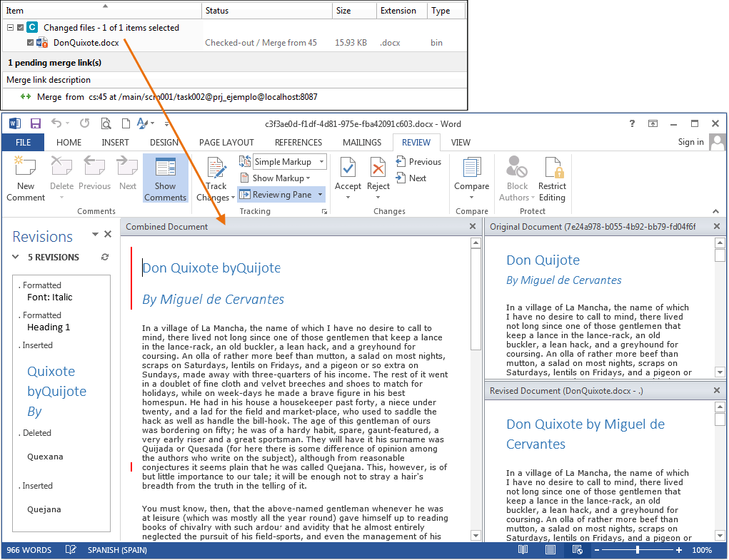Switch to the MAILINGS tab
Image resolution: width=729 pixels, height=560 pixels.
point(362,143)
